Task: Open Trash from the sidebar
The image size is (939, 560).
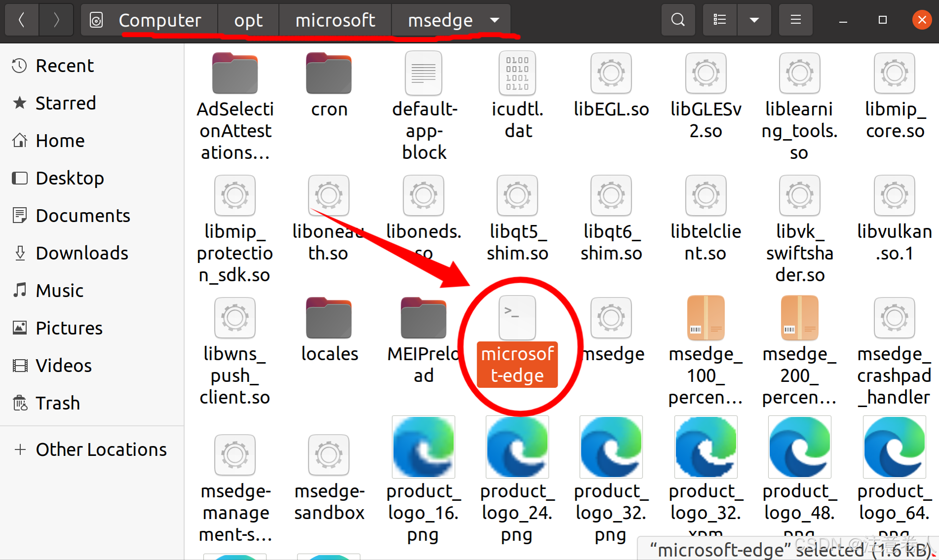Action: 57,403
